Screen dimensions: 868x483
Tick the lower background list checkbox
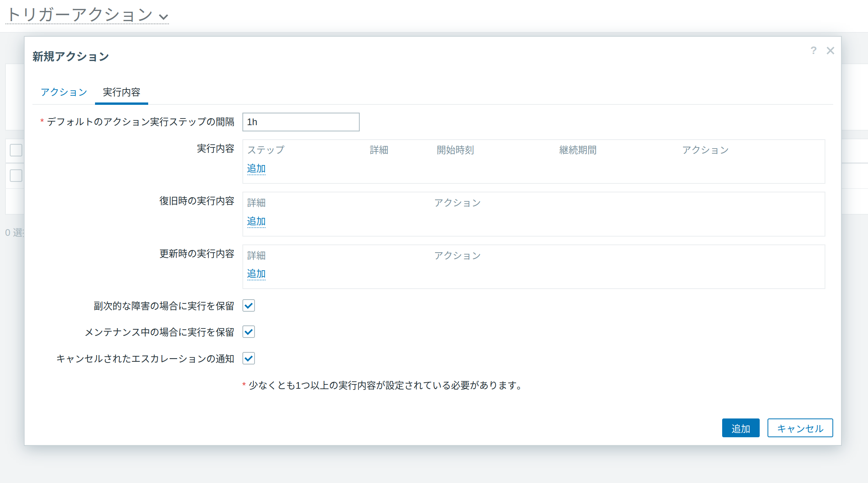(x=16, y=176)
